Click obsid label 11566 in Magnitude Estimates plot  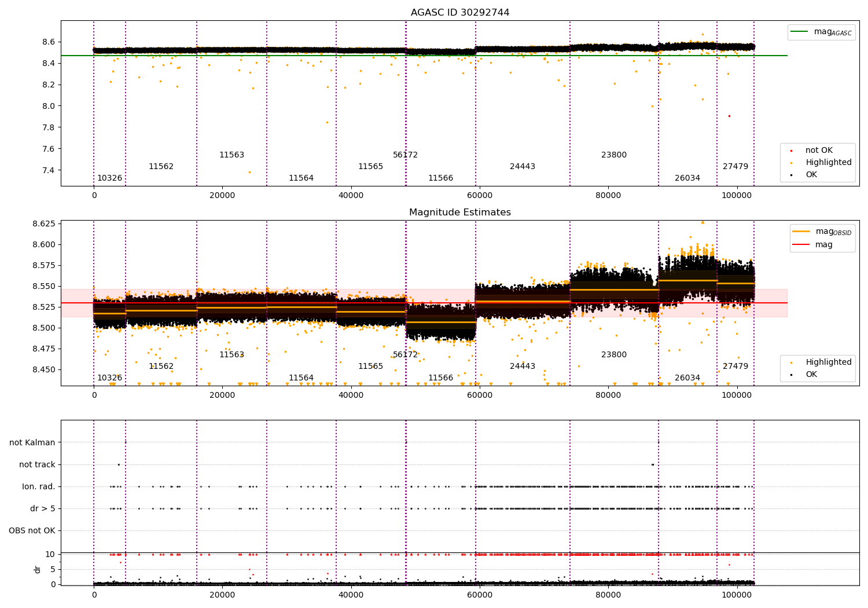(x=440, y=378)
